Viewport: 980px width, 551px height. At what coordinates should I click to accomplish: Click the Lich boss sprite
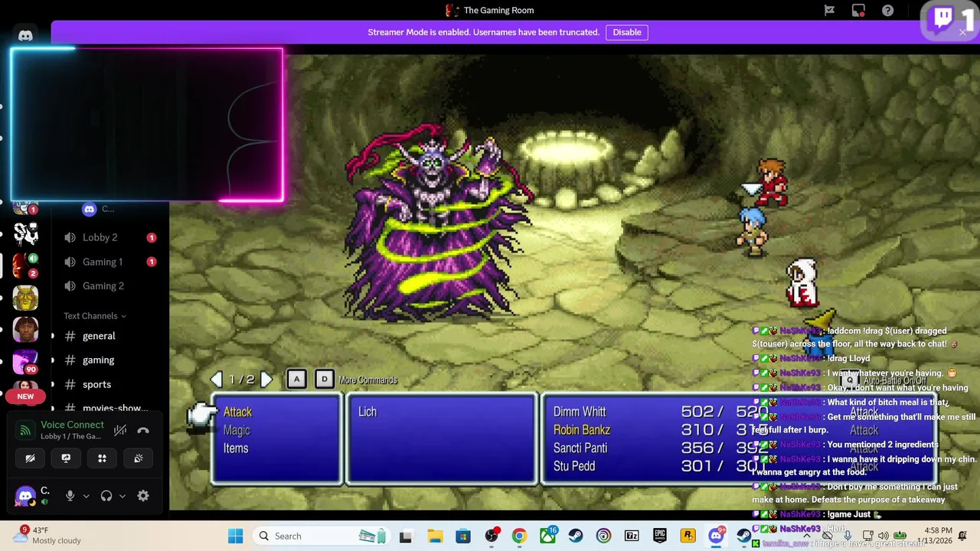pos(437,223)
